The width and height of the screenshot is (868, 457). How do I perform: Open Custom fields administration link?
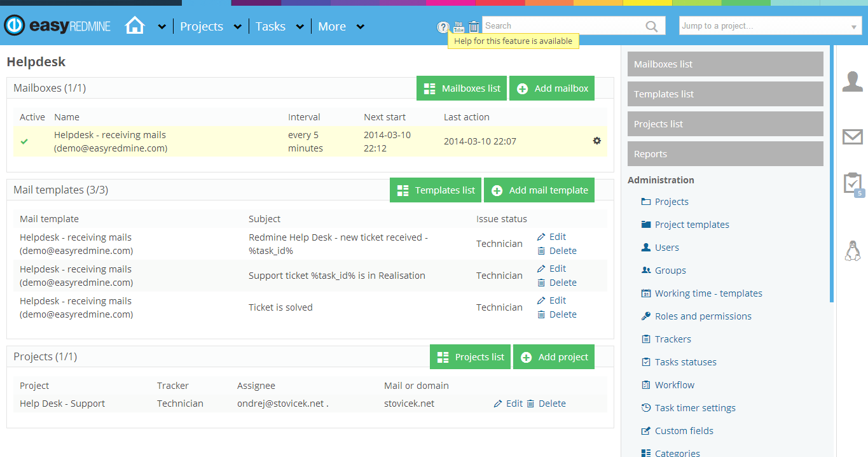[684, 431]
